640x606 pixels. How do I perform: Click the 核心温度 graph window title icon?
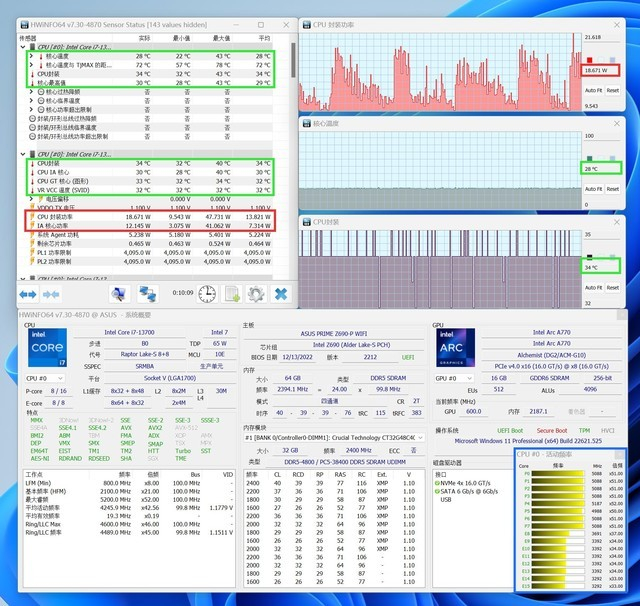click(307, 123)
